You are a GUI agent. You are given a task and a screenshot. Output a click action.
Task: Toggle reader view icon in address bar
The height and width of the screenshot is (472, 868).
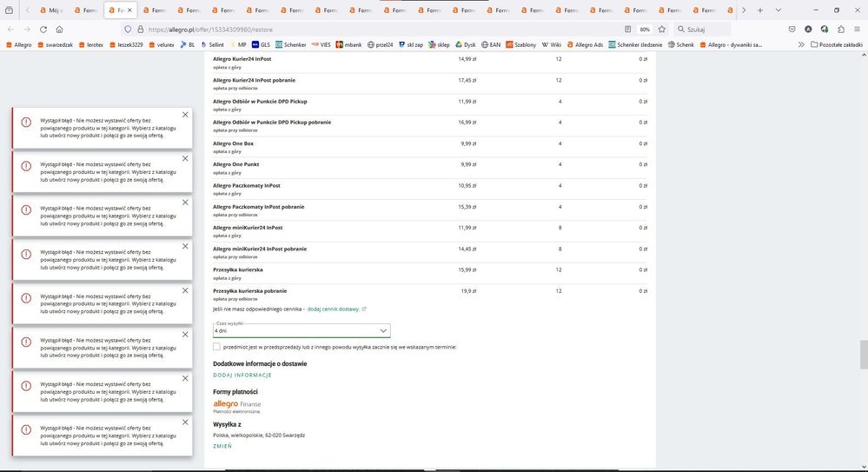coord(626,29)
